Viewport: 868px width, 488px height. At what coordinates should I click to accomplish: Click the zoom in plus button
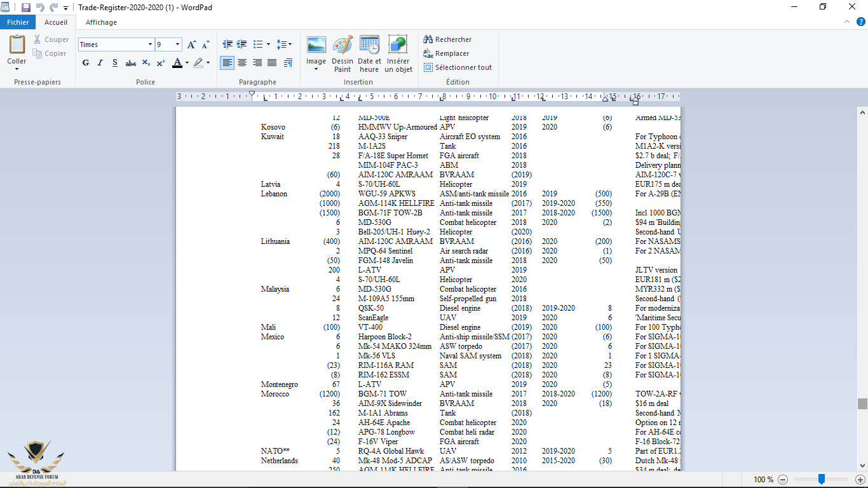(x=860, y=480)
